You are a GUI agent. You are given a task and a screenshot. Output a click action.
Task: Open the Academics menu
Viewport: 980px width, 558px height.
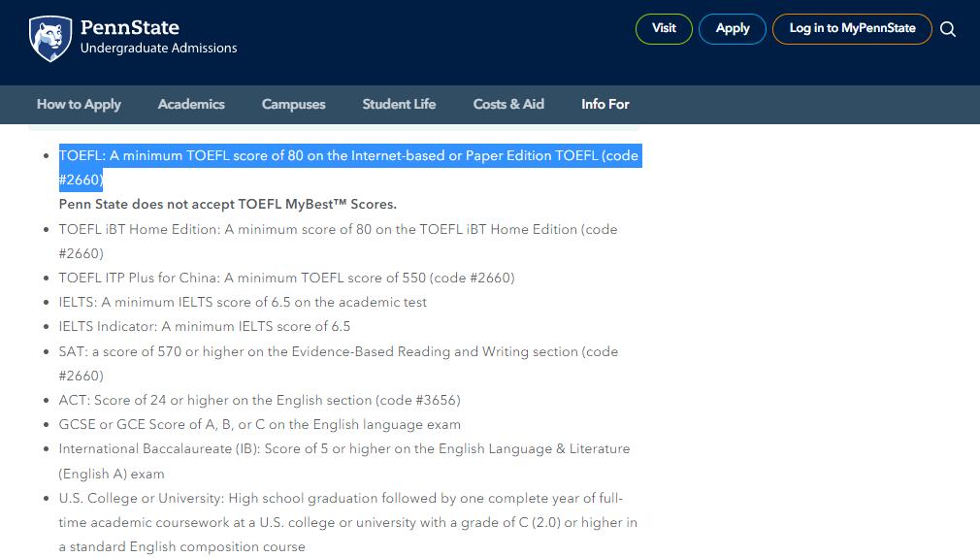tap(191, 105)
